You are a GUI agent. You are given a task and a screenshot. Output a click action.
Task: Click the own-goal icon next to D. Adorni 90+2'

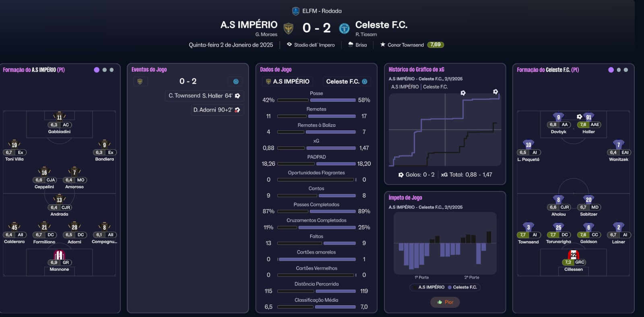pyautogui.click(x=237, y=110)
